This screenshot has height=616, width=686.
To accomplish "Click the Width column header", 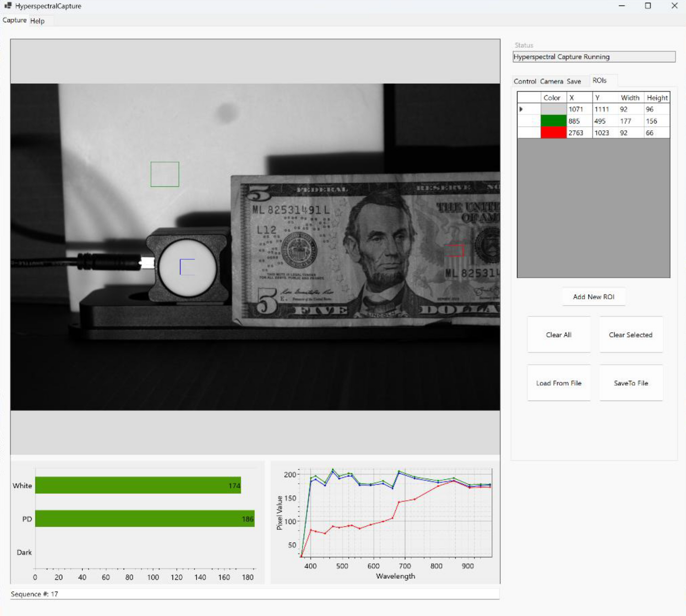I will (631, 98).
